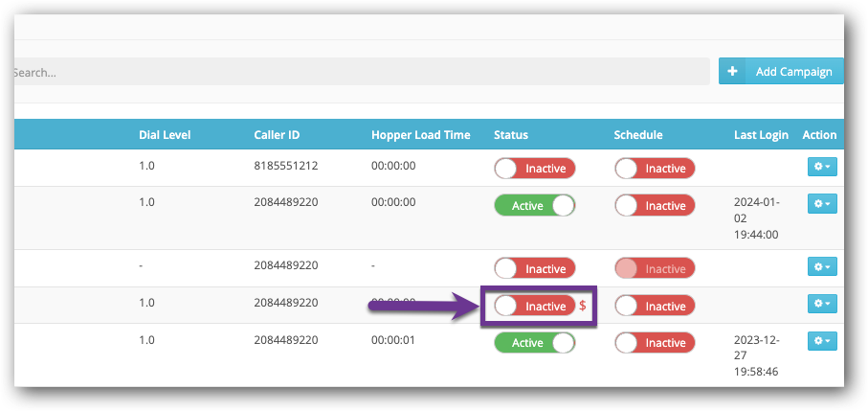Click the red dollar sign icon beside Status

(x=583, y=307)
